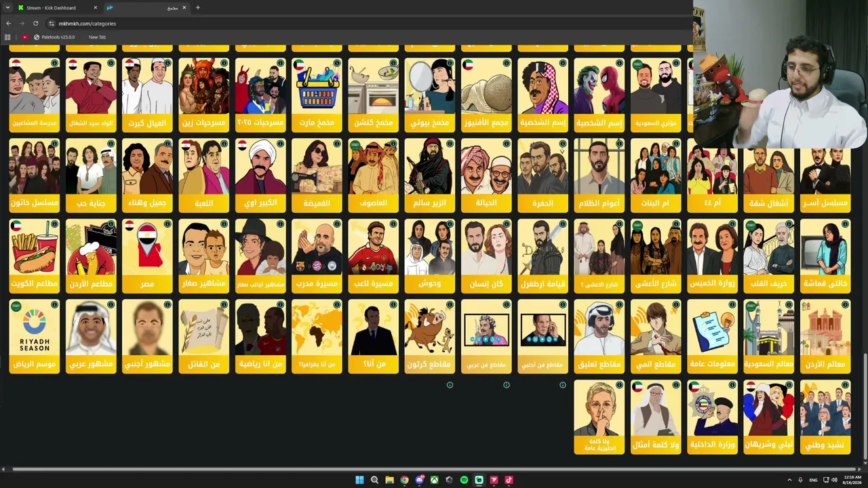868x488 pixels.
Task: Click the address bar URL field
Action: coord(366,23)
